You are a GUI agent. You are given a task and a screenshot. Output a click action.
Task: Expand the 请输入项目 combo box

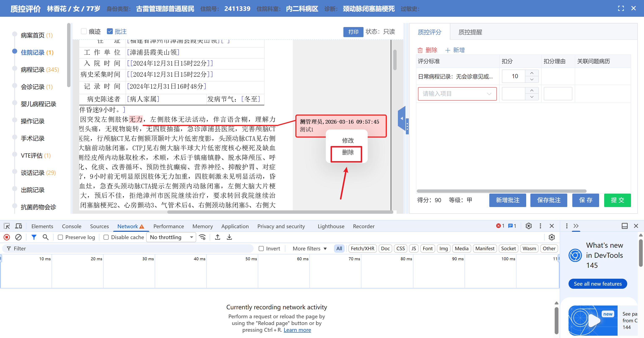tap(457, 94)
